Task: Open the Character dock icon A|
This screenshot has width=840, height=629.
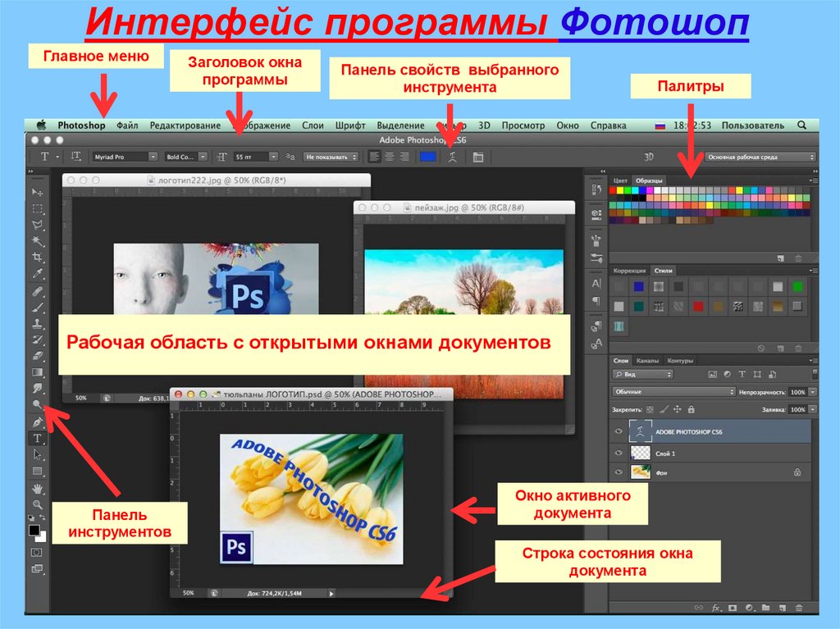Action: pyautogui.click(x=596, y=284)
